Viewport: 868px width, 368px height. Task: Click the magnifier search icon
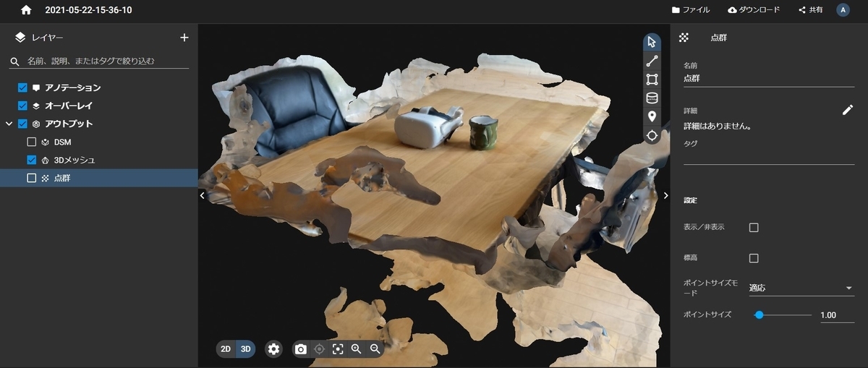[x=14, y=61]
